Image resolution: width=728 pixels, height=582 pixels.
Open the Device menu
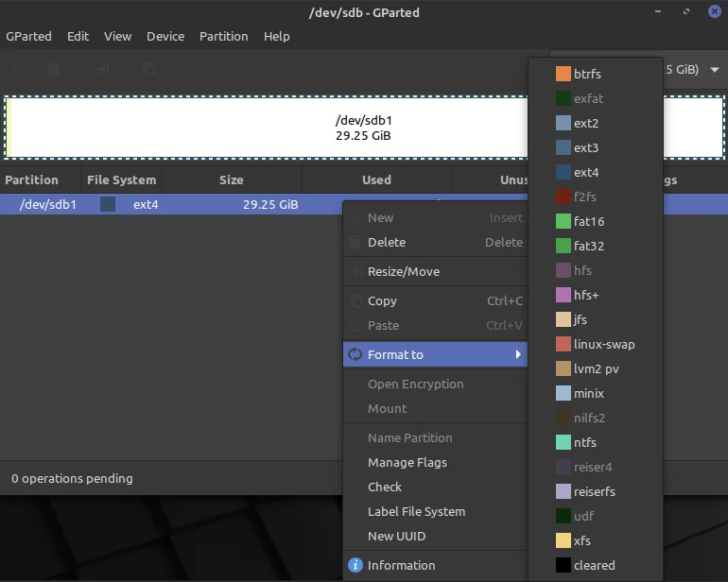[x=165, y=36]
